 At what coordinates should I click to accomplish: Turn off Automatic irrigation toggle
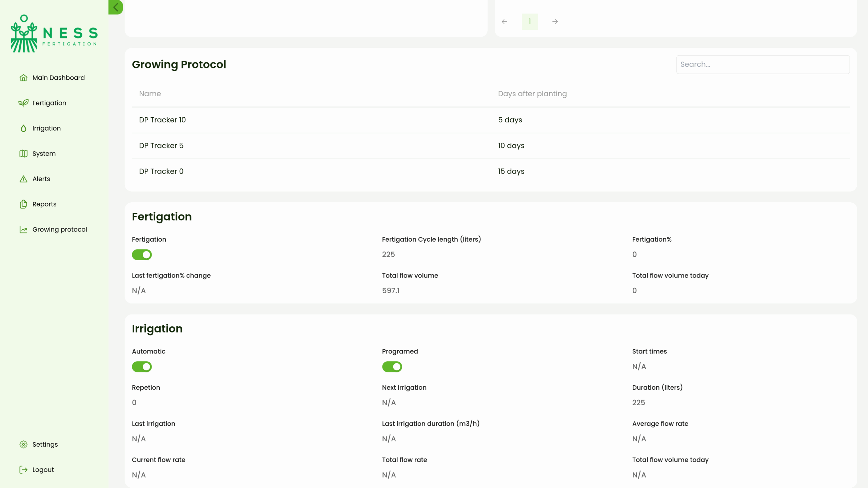[x=142, y=367]
